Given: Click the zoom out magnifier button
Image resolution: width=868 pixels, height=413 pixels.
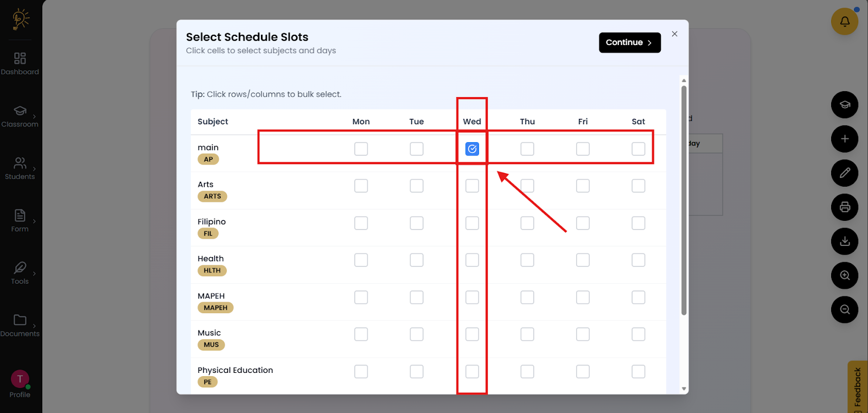Looking at the screenshot, I should point(845,310).
